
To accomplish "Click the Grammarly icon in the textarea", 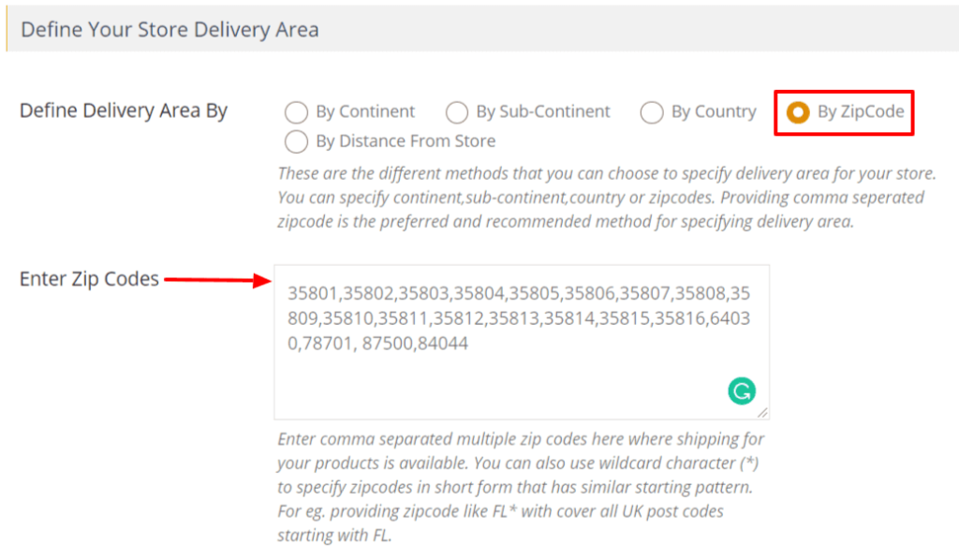I will (x=742, y=391).
